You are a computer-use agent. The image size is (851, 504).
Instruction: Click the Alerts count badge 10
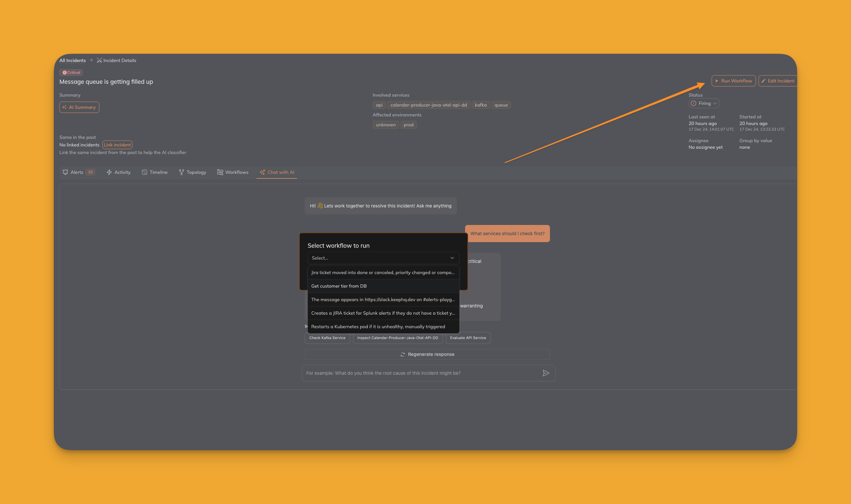coord(90,172)
